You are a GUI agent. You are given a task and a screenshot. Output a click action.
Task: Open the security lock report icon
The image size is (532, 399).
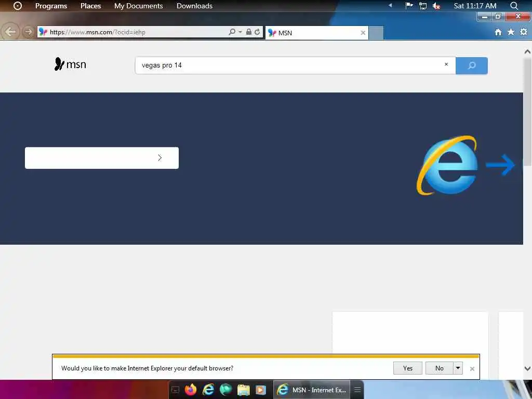[249, 32]
